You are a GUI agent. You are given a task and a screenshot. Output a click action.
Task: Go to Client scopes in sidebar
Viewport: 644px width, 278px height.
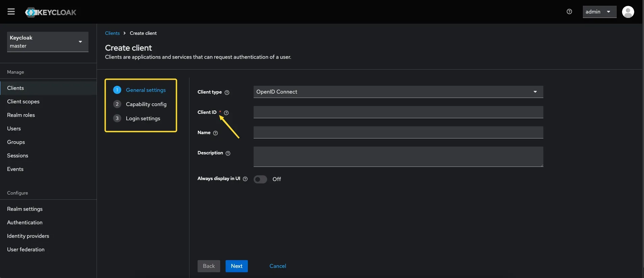(23, 102)
